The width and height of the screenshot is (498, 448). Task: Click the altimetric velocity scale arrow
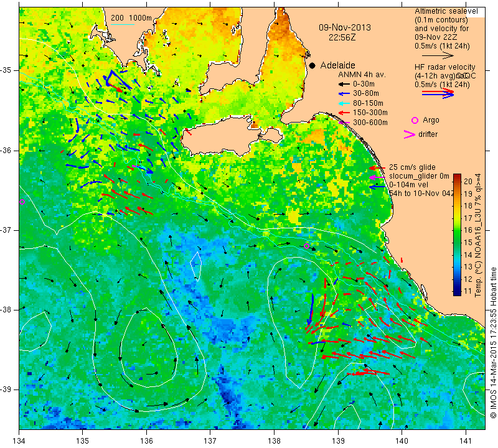pos(438,56)
